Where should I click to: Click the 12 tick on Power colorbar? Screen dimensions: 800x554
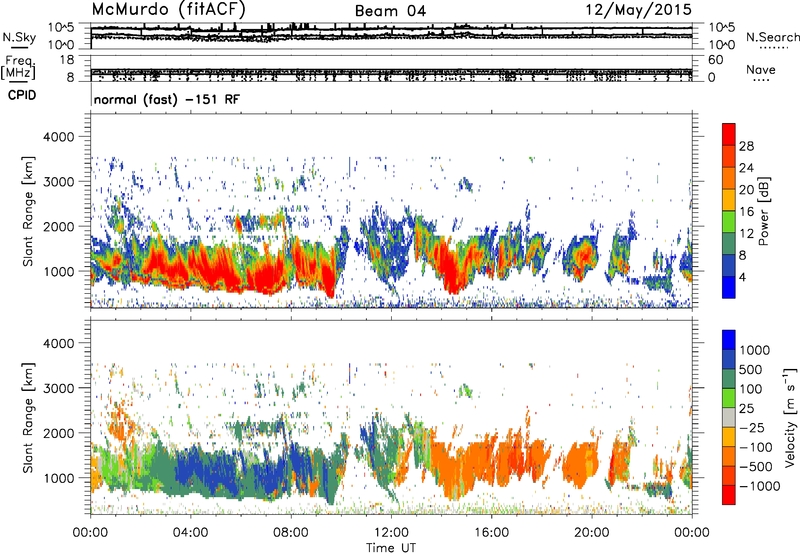746,234
